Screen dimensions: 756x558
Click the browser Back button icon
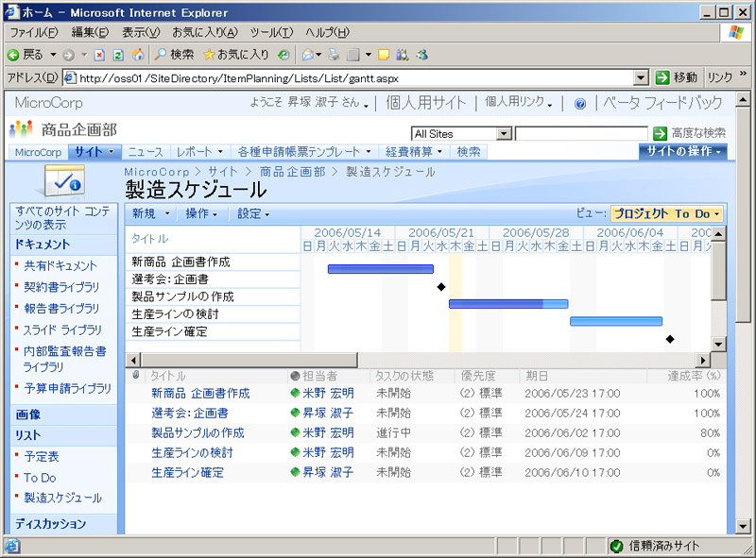[x=14, y=55]
